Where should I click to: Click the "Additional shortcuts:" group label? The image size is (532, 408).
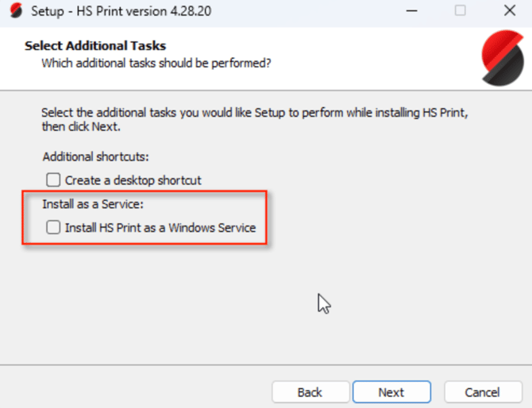click(x=95, y=156)
